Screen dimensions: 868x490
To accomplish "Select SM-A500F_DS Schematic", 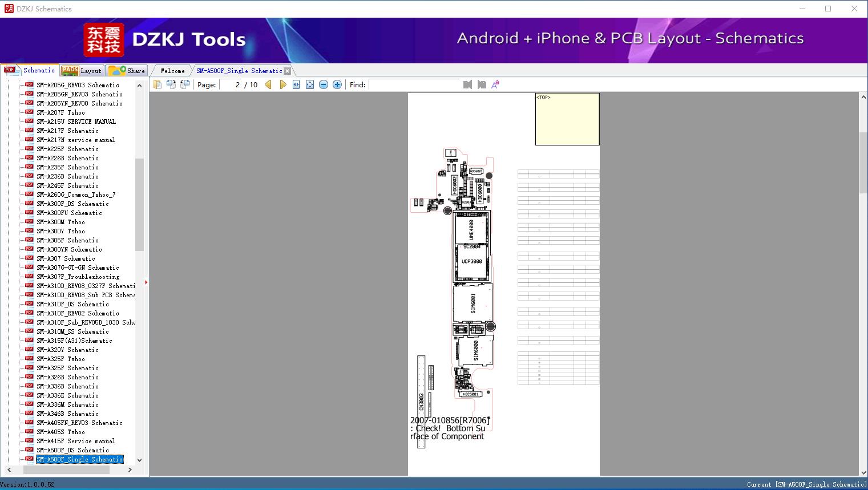I will 72,450.
